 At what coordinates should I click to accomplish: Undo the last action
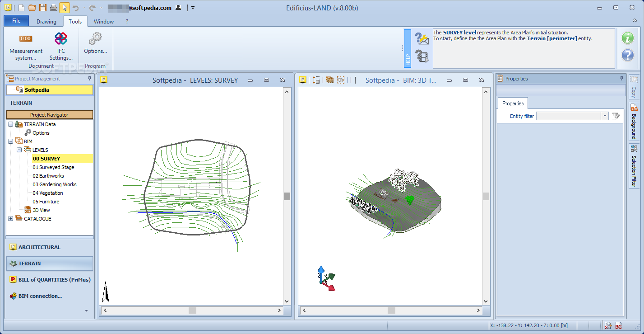[x=75, y=8]
